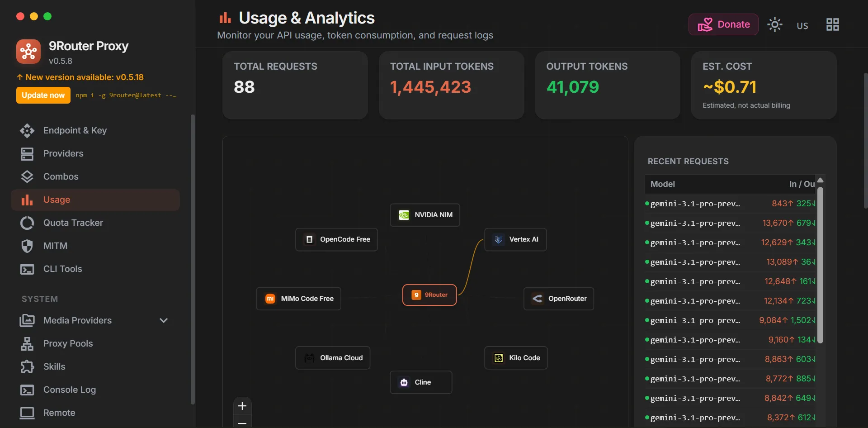Click the Skills puzzle piece icon
This screenshot has width=868, height=428.
pos(27,367)
